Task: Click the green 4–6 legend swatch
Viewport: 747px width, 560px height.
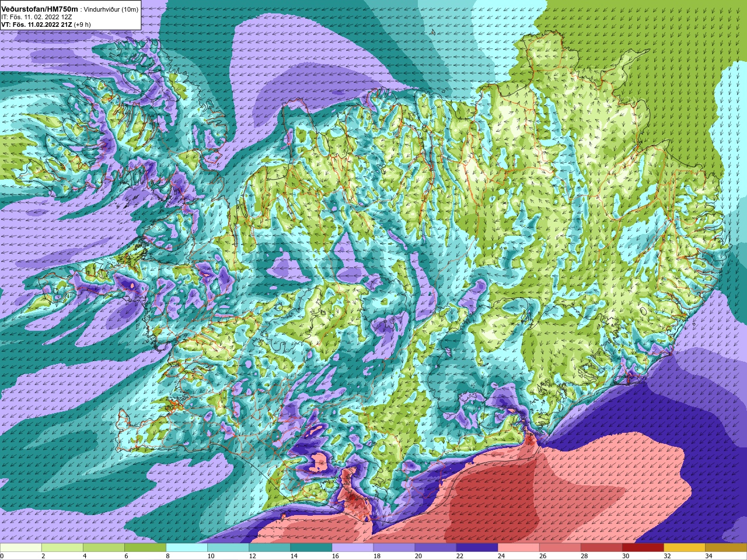Action: [x=104, y=548]
